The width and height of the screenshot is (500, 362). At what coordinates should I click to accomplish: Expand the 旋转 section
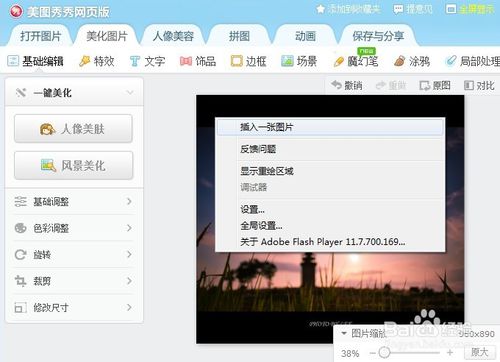coord(73,255)
